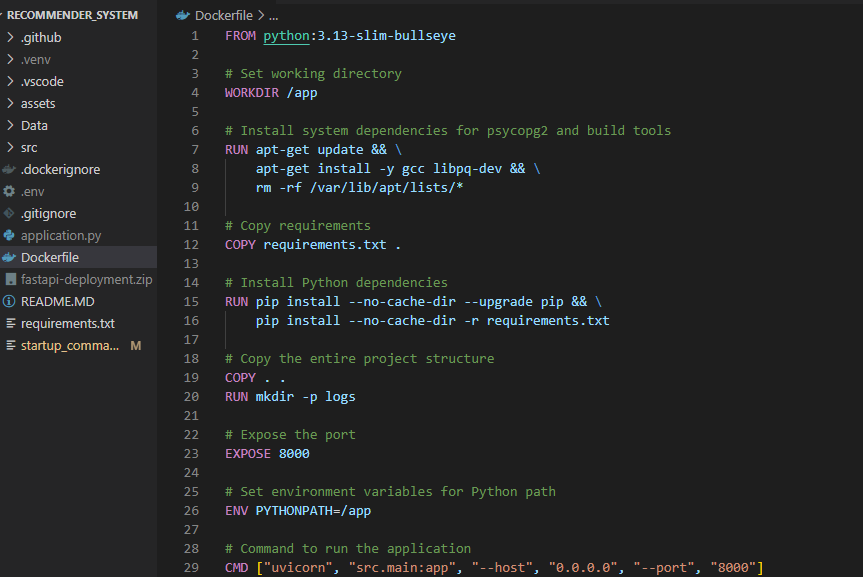Click the Python icon next to application.py
The image size is (863, 577).
pos(10,235)
